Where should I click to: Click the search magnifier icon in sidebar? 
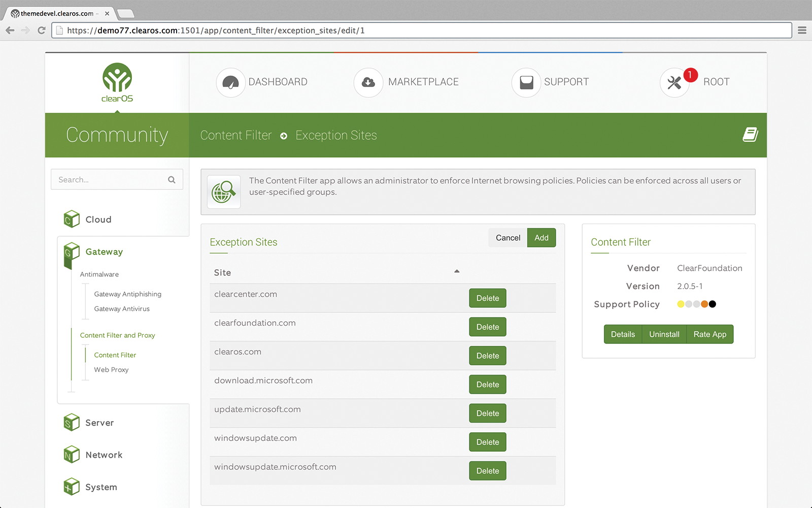click(172, 180)
